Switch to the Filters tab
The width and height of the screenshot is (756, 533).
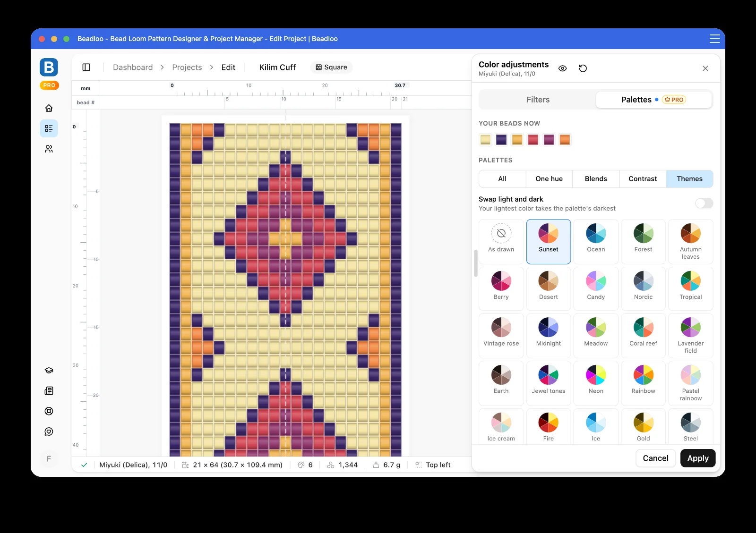(538, 100)
